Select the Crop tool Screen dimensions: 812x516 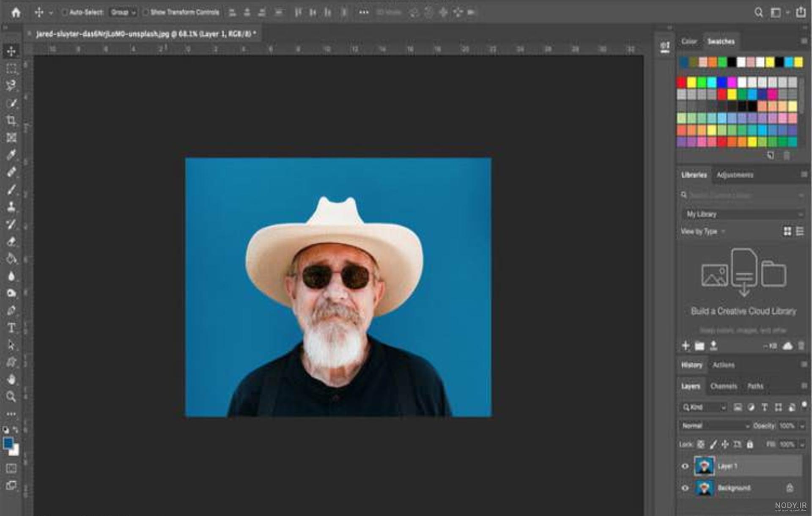pyautogui.click(x=11, y=120)
